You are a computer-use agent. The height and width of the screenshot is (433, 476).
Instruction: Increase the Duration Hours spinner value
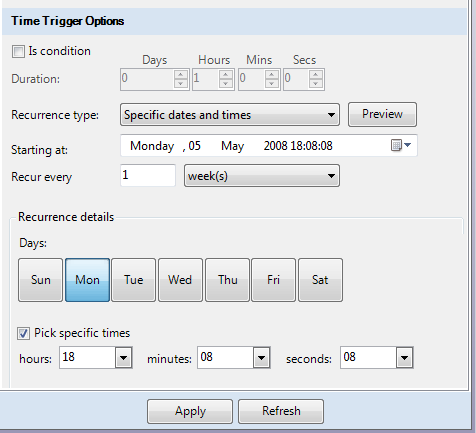pyautogui.click(x=226, y=75)
